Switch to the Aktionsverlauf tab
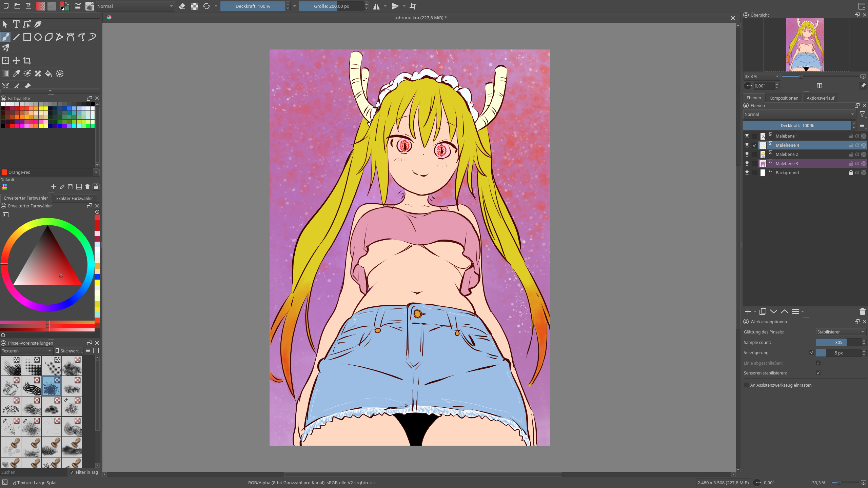 click(820, 98)
